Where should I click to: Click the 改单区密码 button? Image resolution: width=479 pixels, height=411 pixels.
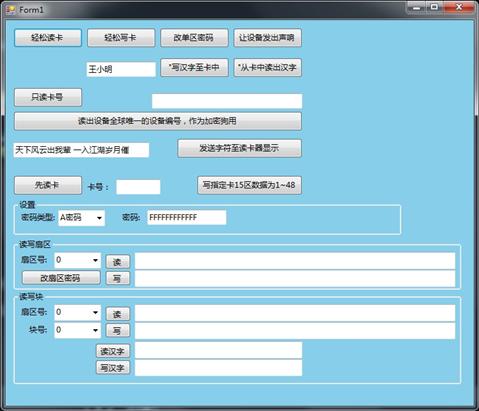click(x=194, y=38)
